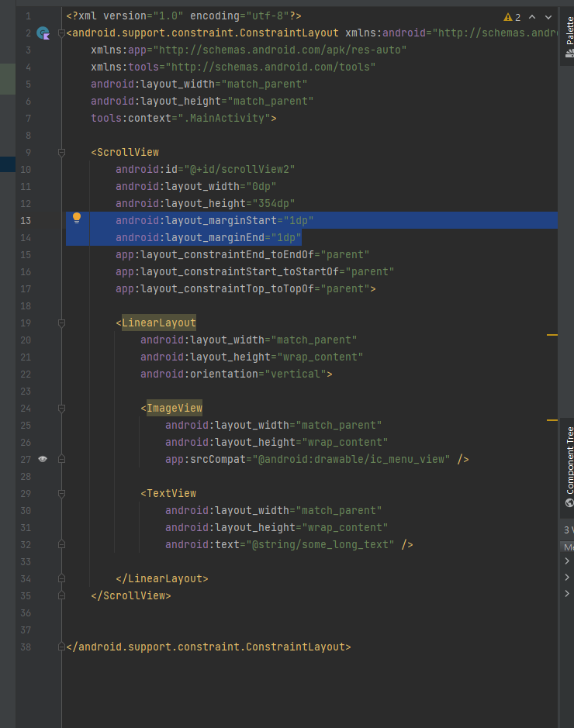Collapse the ImageView tag fold marker
Viewport: 574px width, 728px height.
(x=61, y=408)
